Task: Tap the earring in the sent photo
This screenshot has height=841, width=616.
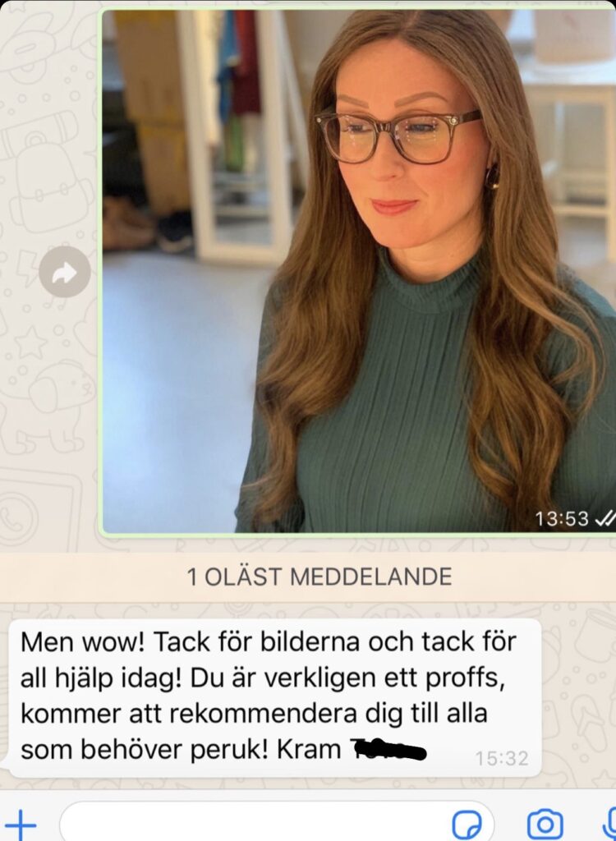Action: [x=491, y=177]
